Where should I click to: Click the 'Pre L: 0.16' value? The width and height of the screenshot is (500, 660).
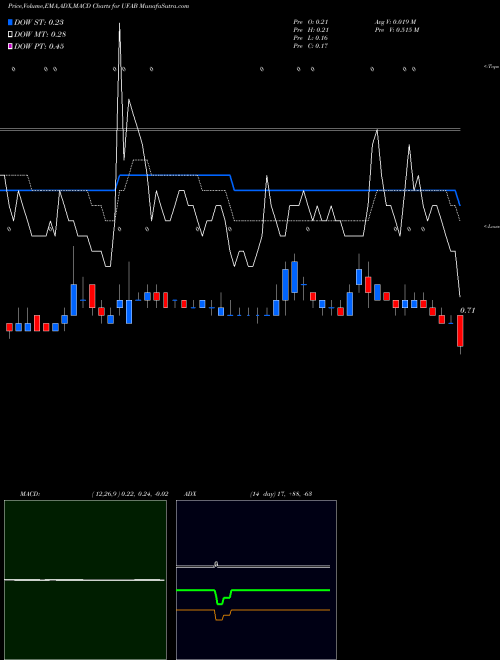[311, 38]
